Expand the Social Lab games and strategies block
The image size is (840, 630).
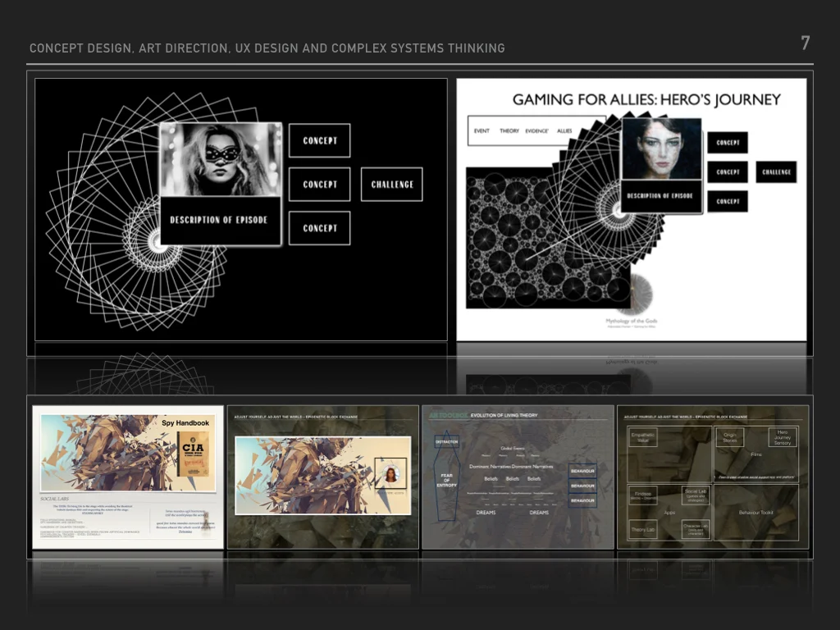[696, 495]
